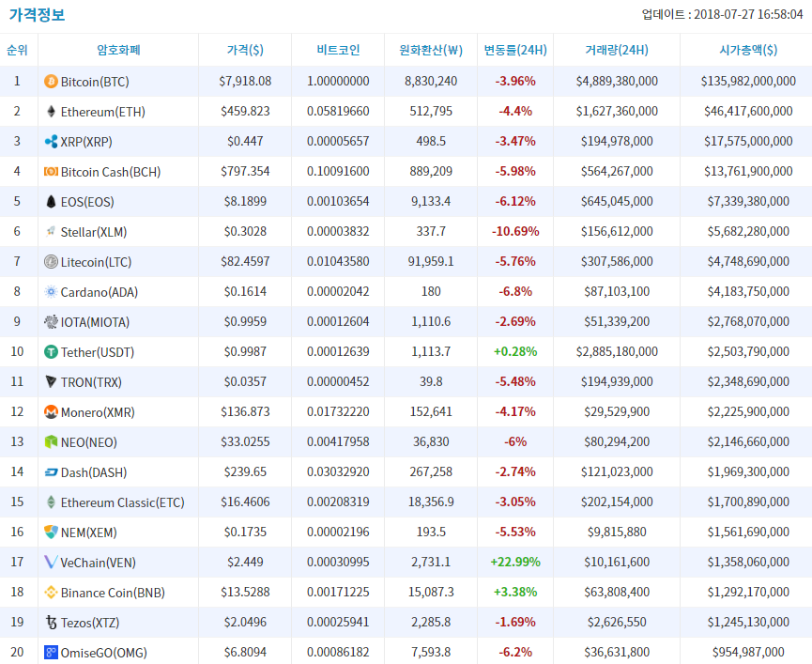The image size is (812, 664).
Task: Open the Tezos(XTZ) name link
Action: (90, 623)
